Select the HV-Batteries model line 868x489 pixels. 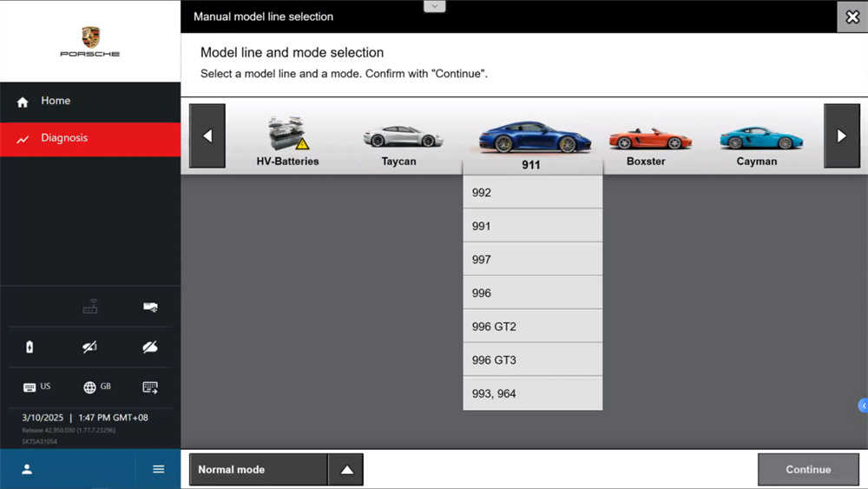[x=287, y=142]
